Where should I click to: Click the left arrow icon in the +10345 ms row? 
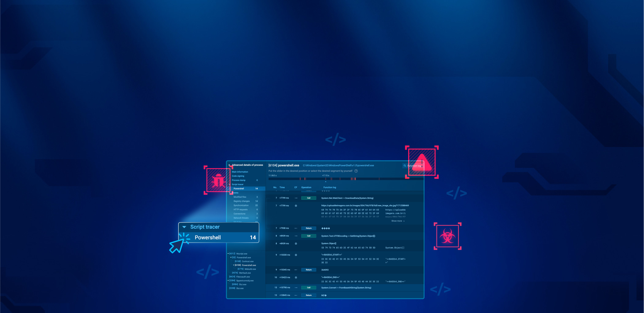coord(296,270)
